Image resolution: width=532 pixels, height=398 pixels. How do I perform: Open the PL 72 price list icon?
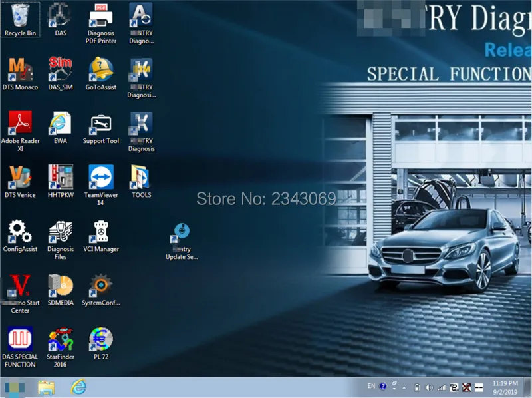[x=100, y=340]
